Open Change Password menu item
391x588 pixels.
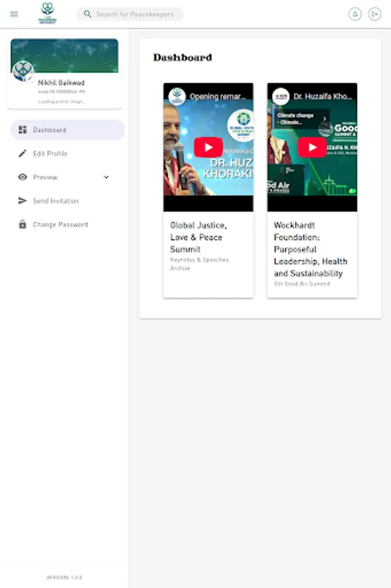click(68, 224)
